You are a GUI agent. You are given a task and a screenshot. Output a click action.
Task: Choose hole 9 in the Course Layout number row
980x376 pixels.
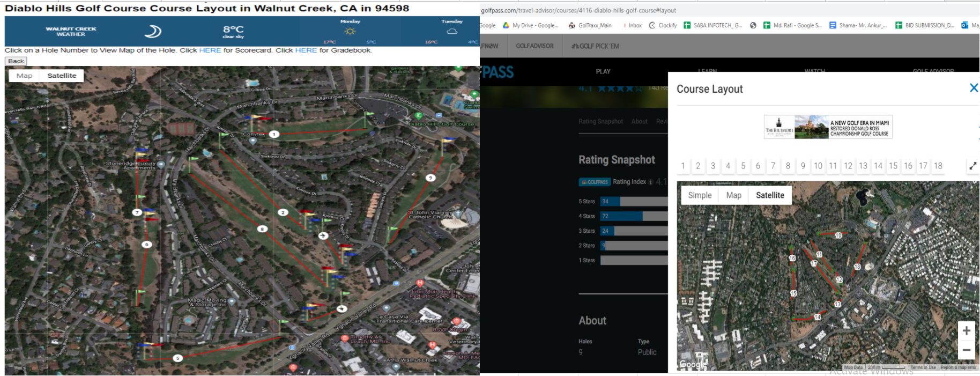[x=803, y=166]
